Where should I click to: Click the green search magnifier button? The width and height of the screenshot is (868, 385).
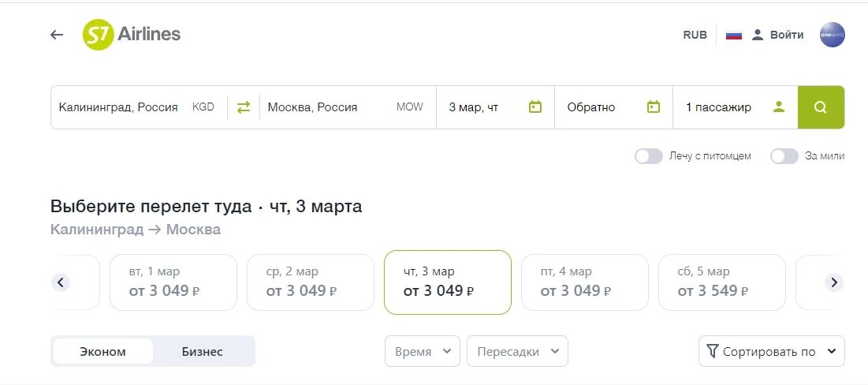tap(821, 107)
